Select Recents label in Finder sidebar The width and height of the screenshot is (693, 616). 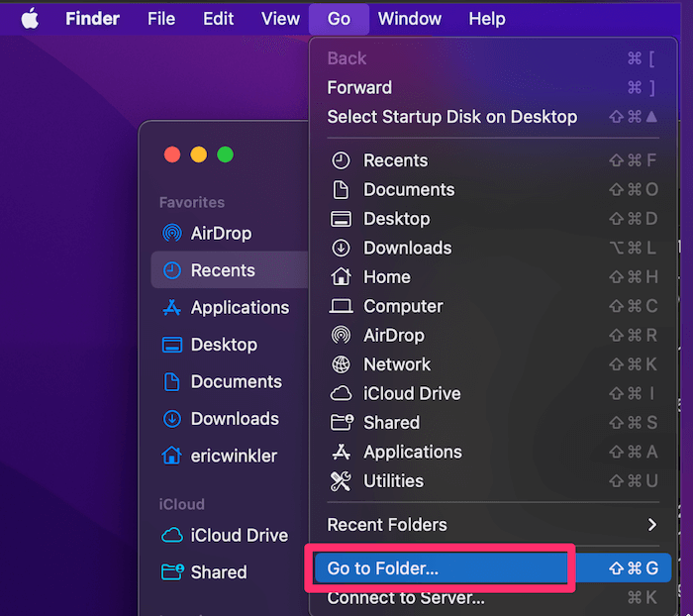(223, 270)
